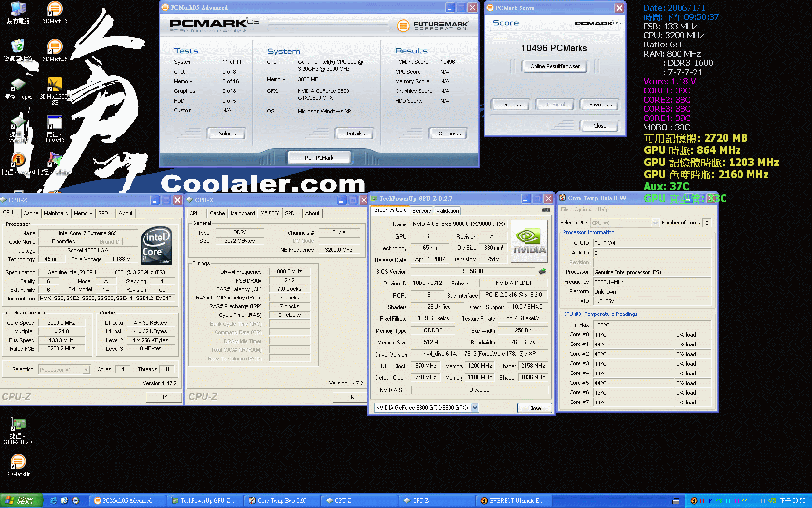812x508 pixels.
Task: Click the Tj. Max 105°C value in Core Temp
Action: 652,325
